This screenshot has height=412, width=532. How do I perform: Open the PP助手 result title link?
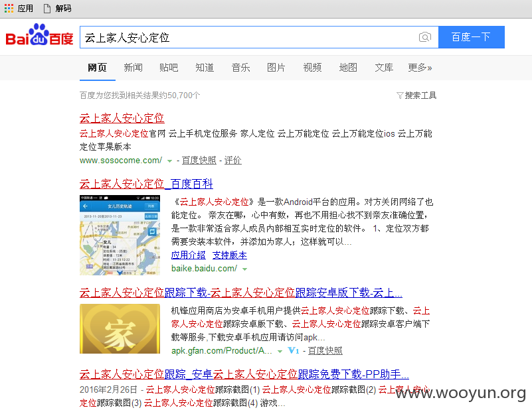(x=244, y=374)
